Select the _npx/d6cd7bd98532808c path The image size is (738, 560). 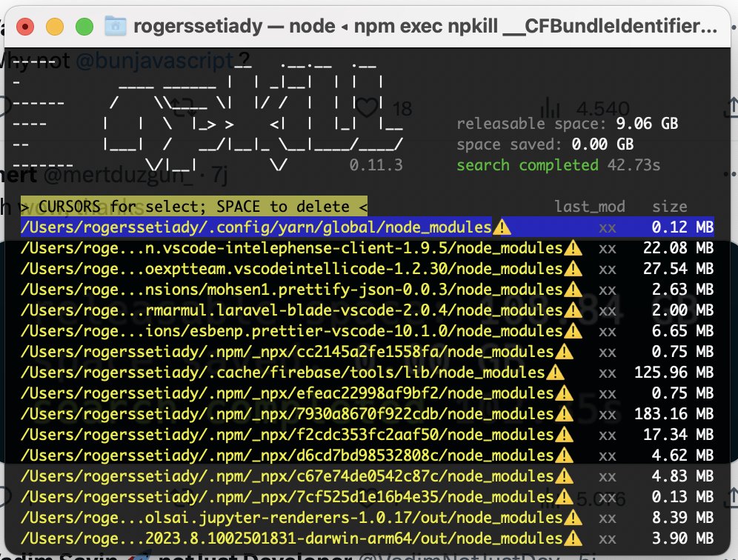click(287, 455)
